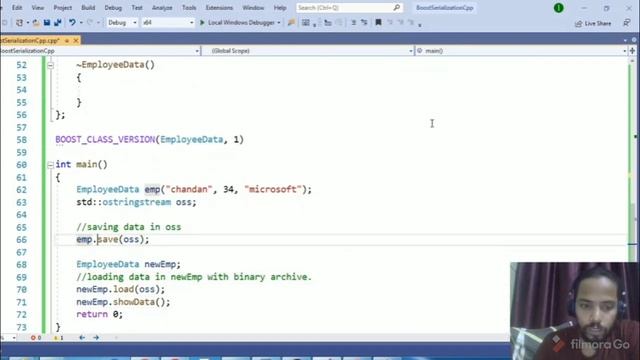This screenshot has height=360, width=640.
Task: Click the BoostSerializationCpp title label
Action: pyautogui.click(x=444, y=8)
